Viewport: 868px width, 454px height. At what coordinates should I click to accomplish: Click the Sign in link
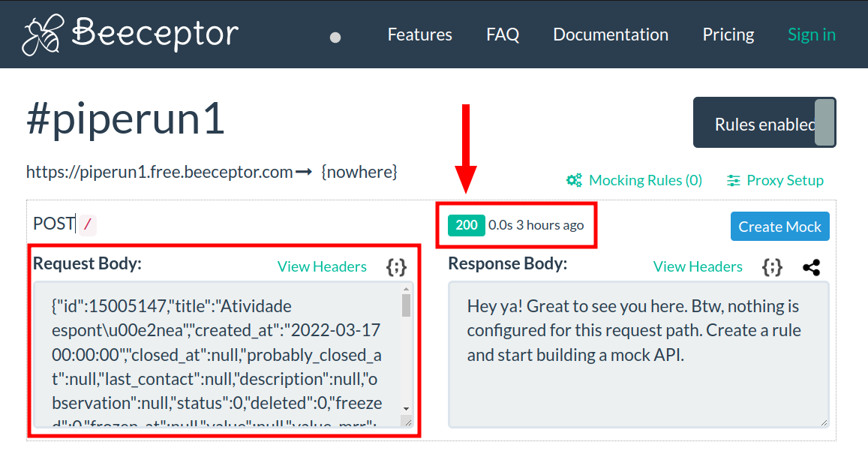click(x=811, y=35)
